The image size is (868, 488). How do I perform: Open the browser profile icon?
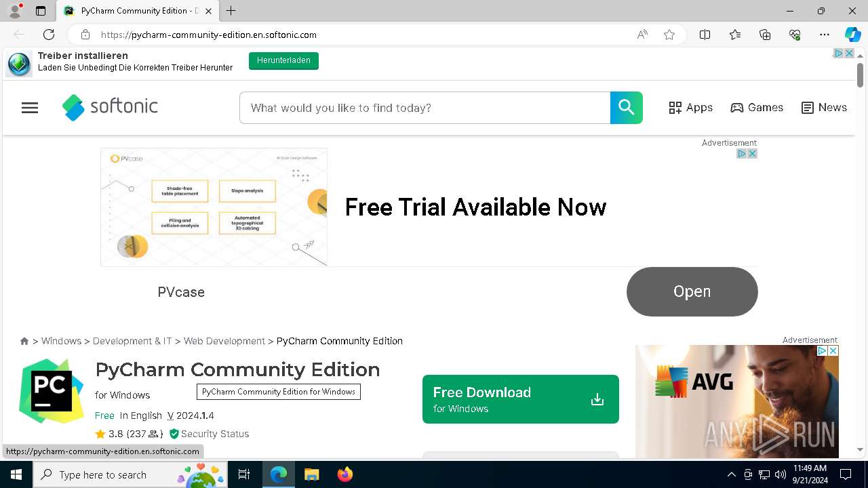click(x=14, y=11)
